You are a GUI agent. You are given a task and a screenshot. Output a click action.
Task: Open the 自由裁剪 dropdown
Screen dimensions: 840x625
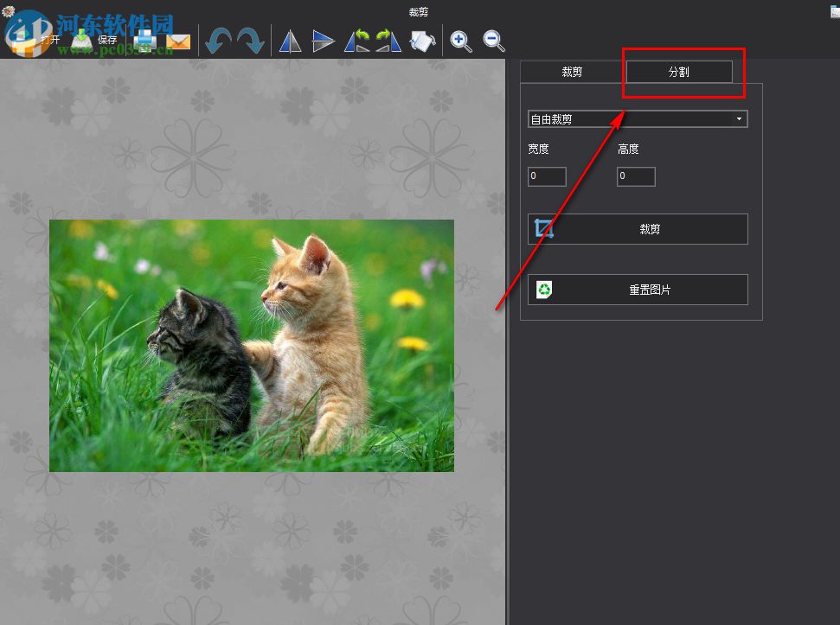[638, 118]
